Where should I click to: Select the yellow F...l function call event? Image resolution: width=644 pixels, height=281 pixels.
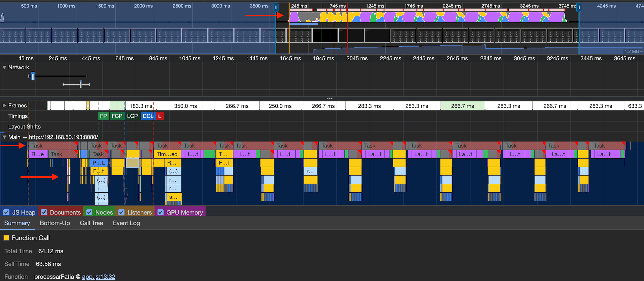(x=224, y=163)
